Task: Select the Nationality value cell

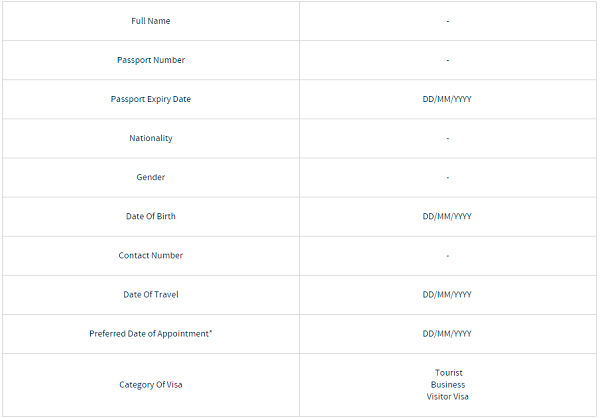Action: pyautogui.click(x=448, y=138)
